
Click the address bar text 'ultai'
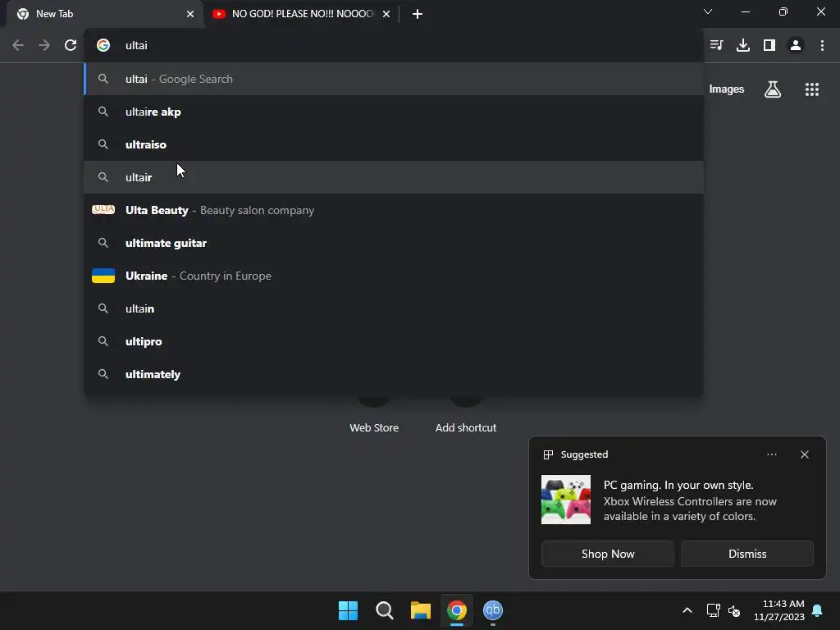coord(136,46)
